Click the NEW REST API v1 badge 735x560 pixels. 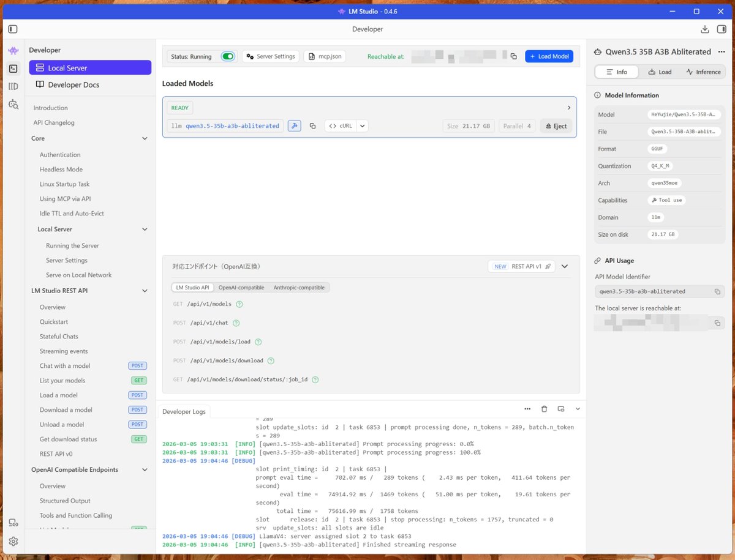(521, 267)
